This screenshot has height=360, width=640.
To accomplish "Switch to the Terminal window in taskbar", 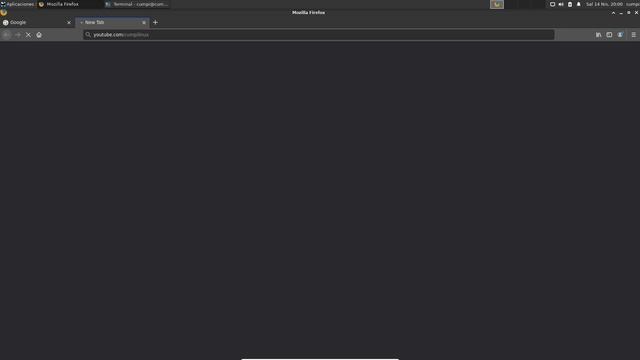I will [137, 4].
